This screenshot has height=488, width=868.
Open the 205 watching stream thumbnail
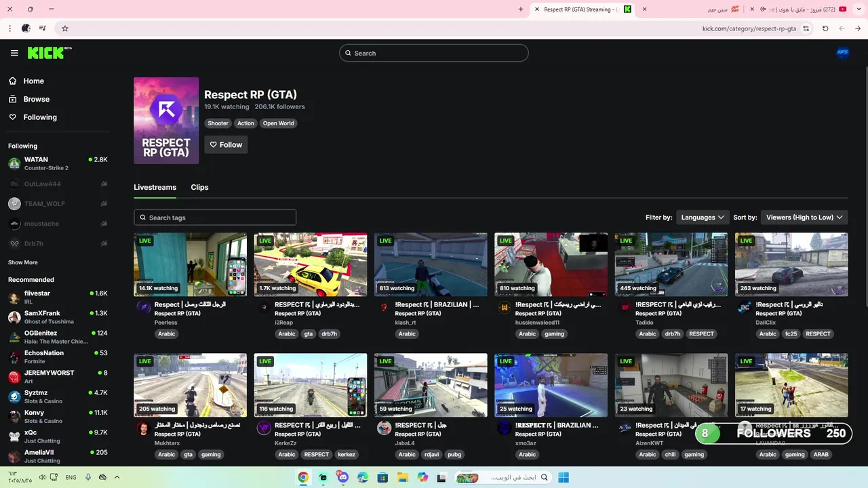191,385
